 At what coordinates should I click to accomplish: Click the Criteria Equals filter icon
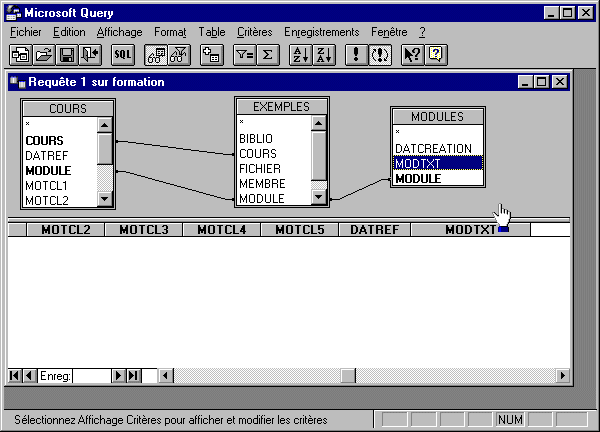pos(245,55)
